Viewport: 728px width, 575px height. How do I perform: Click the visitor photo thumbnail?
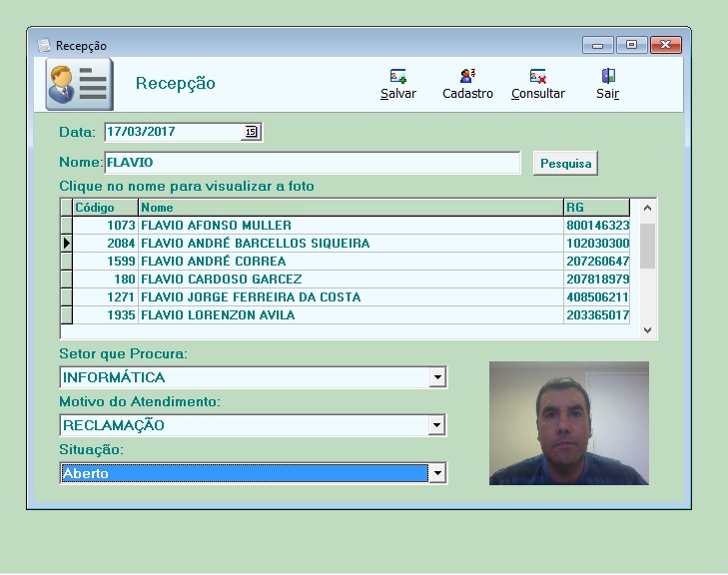(x=568, y=423)
